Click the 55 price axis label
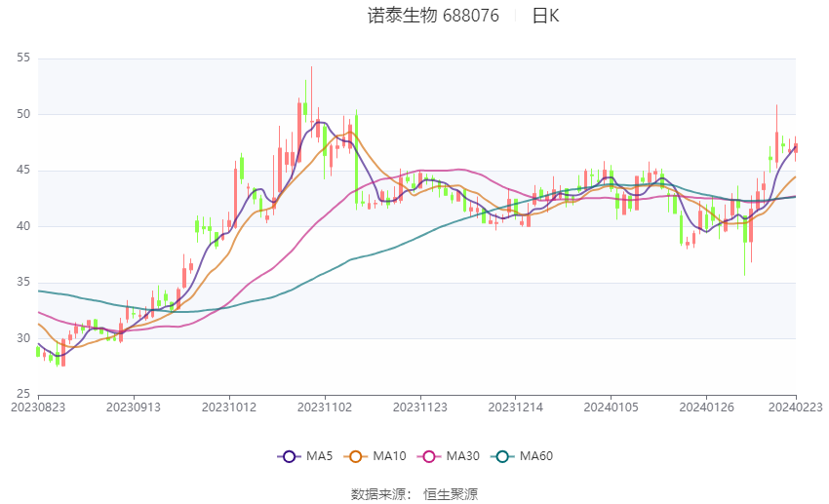The image size is (829, 504). [23, 58]
